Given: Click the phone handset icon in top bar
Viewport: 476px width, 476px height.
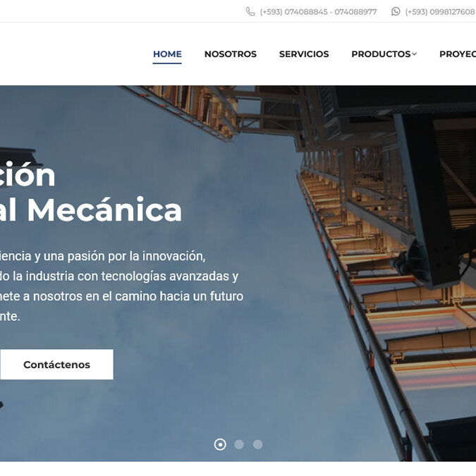Looking at the screenshot, I should tap(250, 11).
